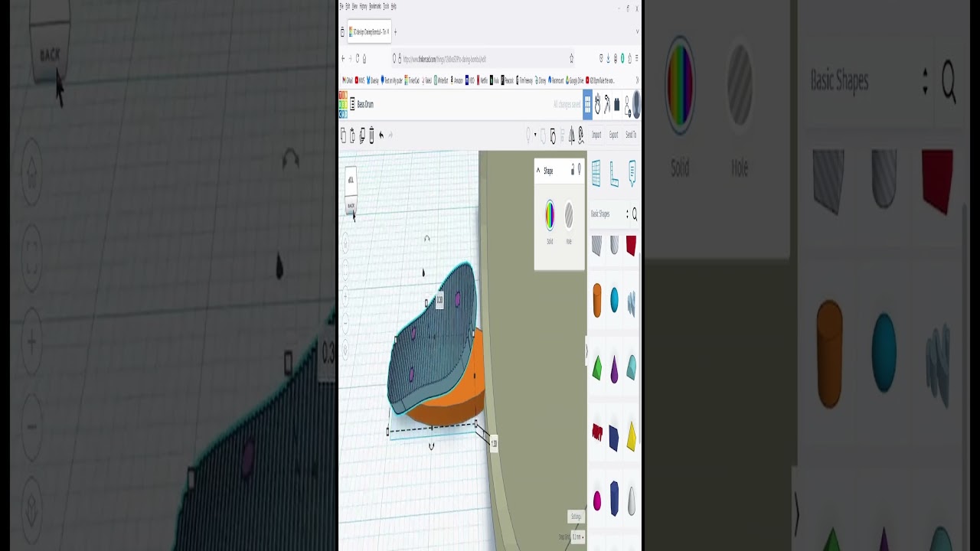Image resolution: width=980 pixels, height=551 pixels.
Task: Pick the blue Sphere shape
Action: click(614, 301)
